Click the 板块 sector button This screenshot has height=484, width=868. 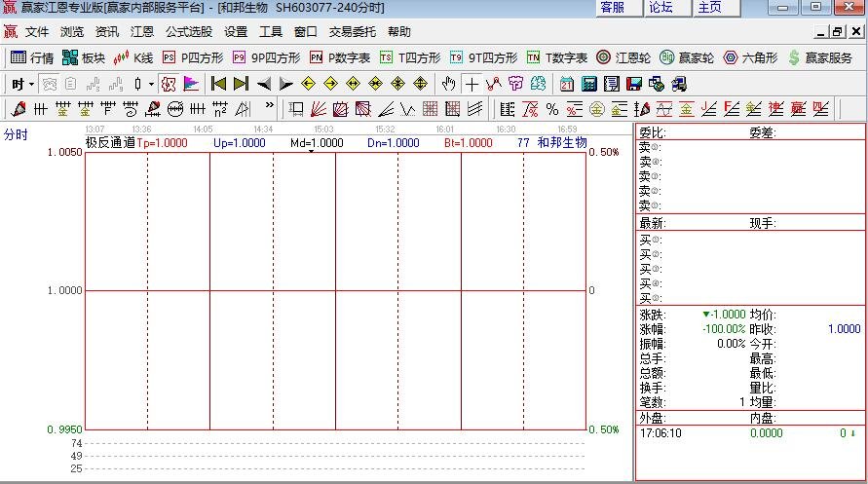(x=83, y=57)
